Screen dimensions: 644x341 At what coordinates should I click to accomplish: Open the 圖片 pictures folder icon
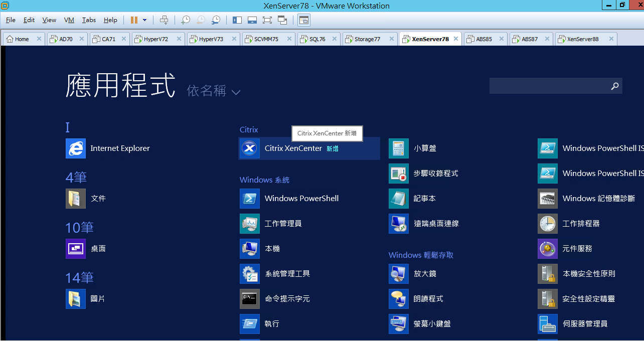tap(76, 299)
